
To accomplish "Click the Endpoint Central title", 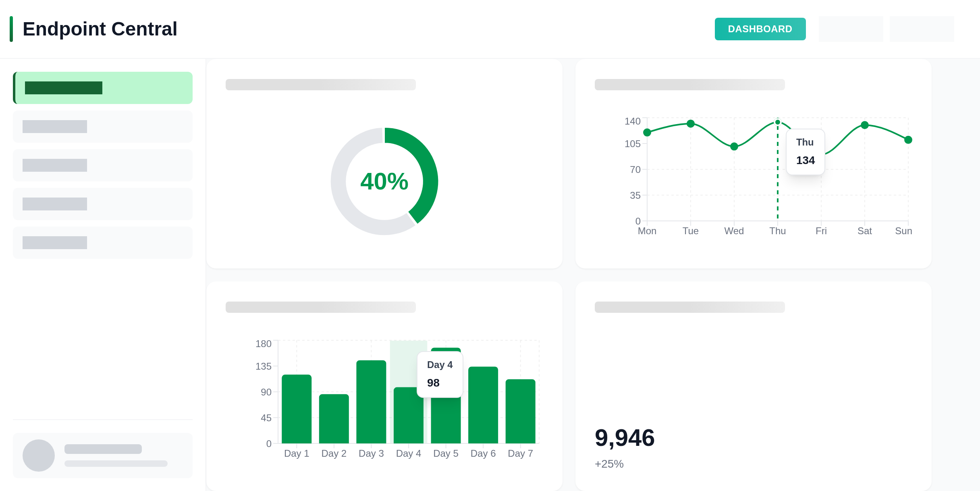I will (100, 29).
